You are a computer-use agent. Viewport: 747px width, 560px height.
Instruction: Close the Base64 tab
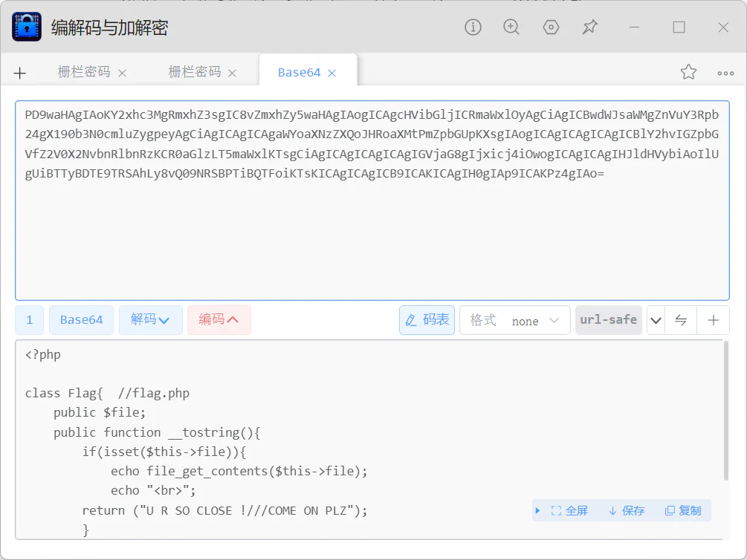pyautogui.click(x=332, y=73)
